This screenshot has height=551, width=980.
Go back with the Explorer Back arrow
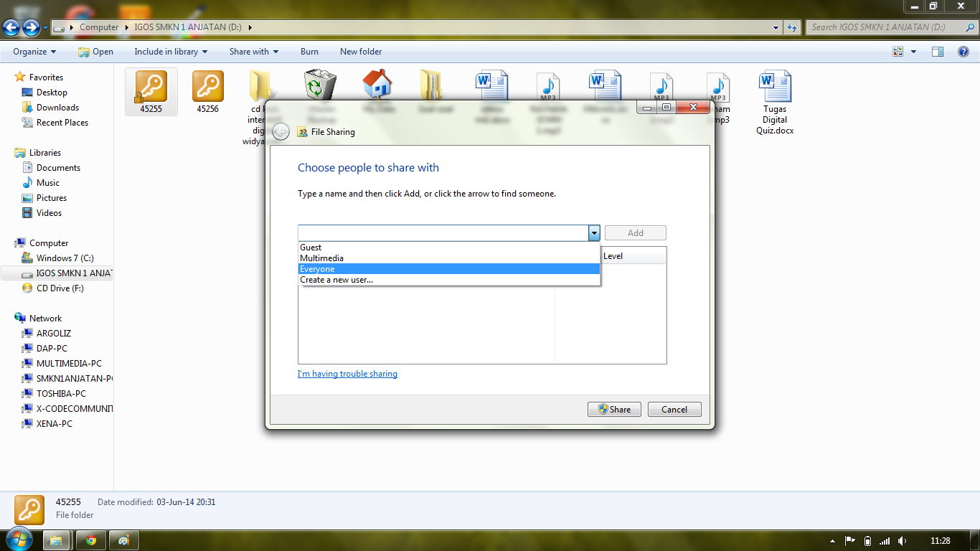point(11,27)
